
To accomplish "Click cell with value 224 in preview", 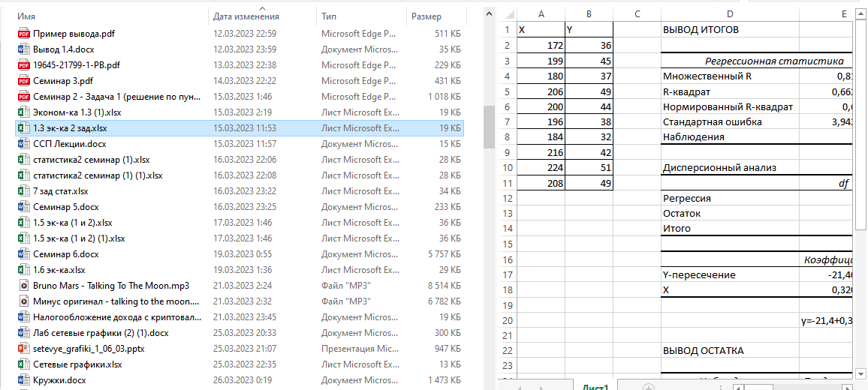I will 541,167.
